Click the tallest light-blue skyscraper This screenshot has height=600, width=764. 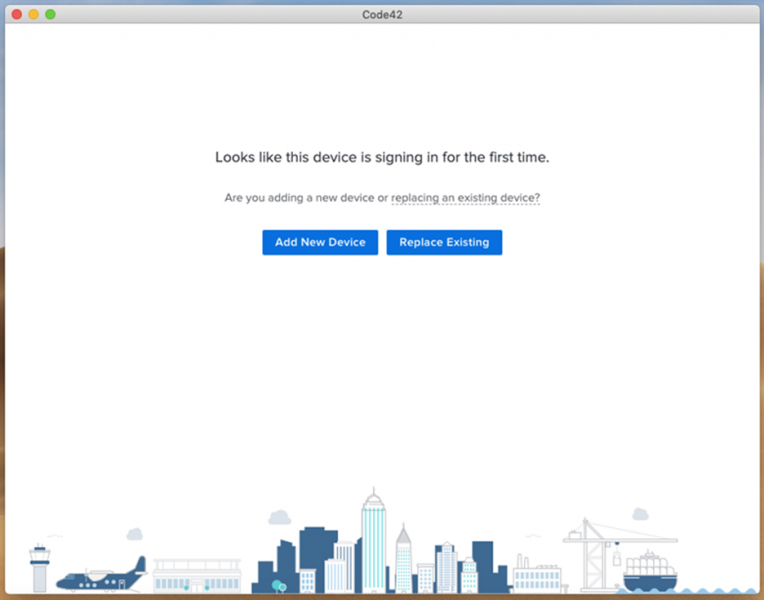[373, 545]
